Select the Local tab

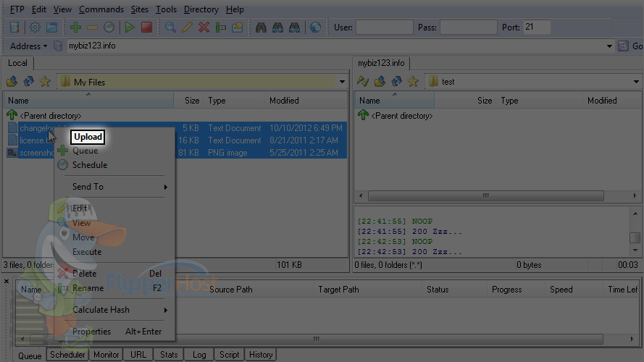pyautogui.click(x=17, y=63)
